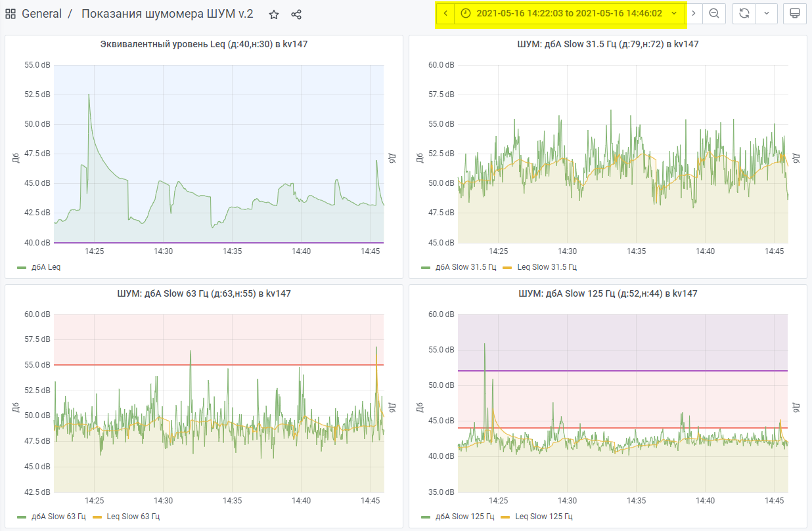The image size is (812, 531).
Task: Toggle Leq Slow 31.5 Гц legend series
Action: (547, 267)
